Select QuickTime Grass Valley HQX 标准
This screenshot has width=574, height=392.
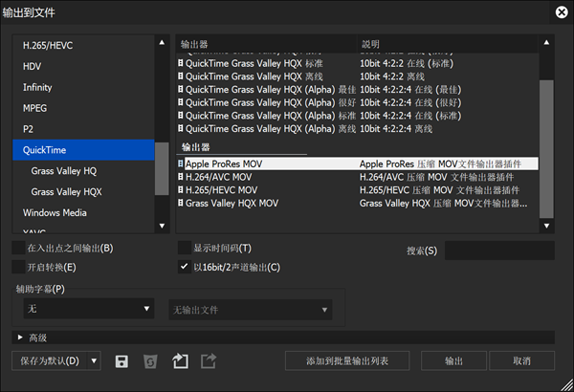[358, 63]
